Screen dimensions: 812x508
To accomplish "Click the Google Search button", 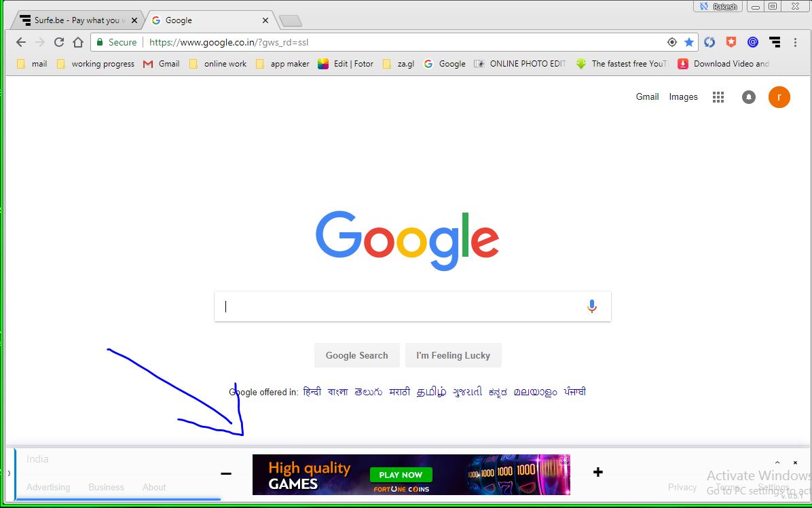I will (x=357, y=355).
